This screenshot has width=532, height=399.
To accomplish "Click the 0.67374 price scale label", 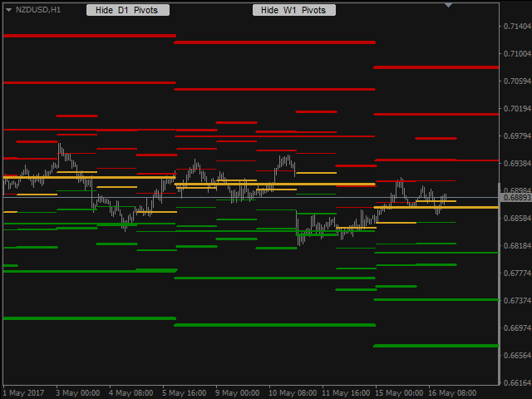I will (x=517, y=301).
